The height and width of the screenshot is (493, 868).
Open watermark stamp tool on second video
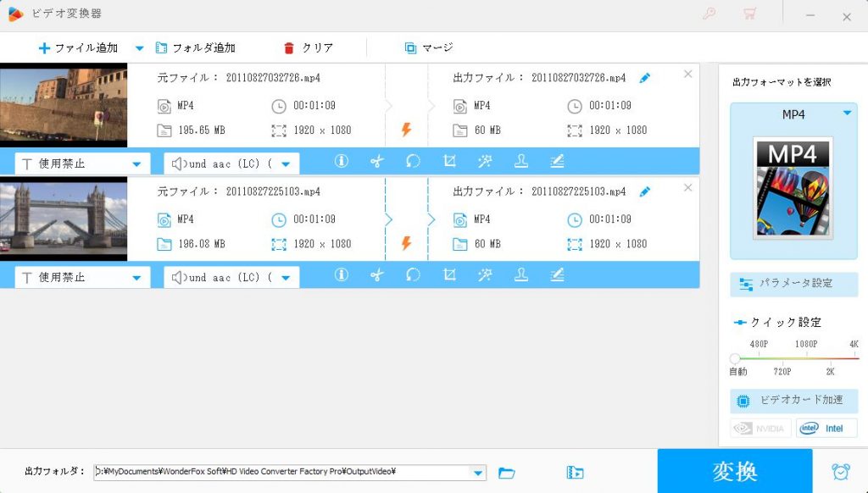[x=521, y=274]
